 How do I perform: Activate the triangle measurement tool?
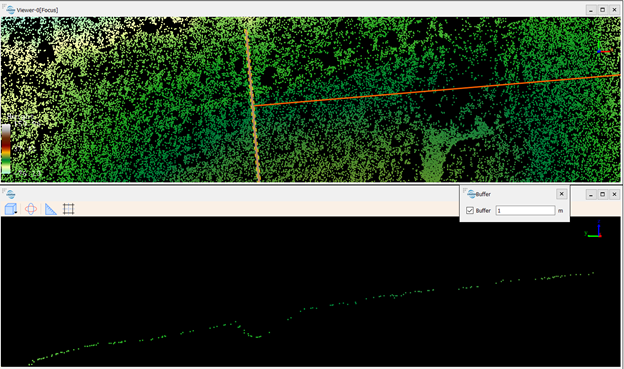(x=51, y=209)
